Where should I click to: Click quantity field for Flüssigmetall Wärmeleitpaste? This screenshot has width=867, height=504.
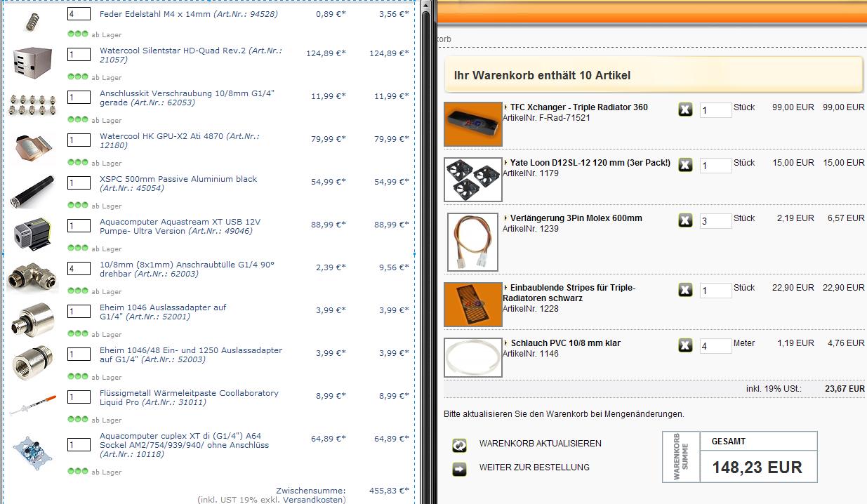pyautogui.click(x=79, y=397)
